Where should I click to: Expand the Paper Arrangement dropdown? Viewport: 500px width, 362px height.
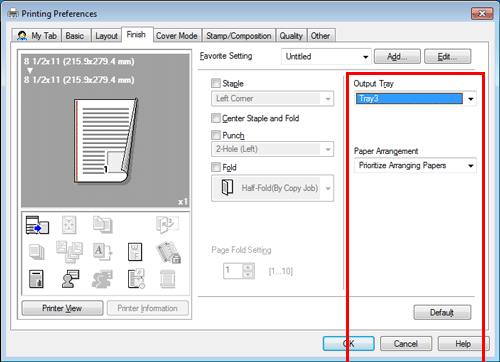click(415, 165)
